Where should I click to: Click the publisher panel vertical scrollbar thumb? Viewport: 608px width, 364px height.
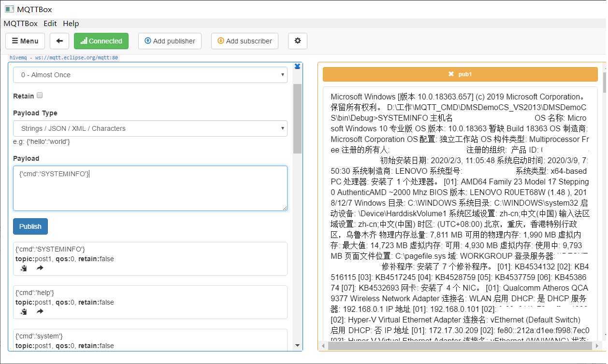(297, 119)
